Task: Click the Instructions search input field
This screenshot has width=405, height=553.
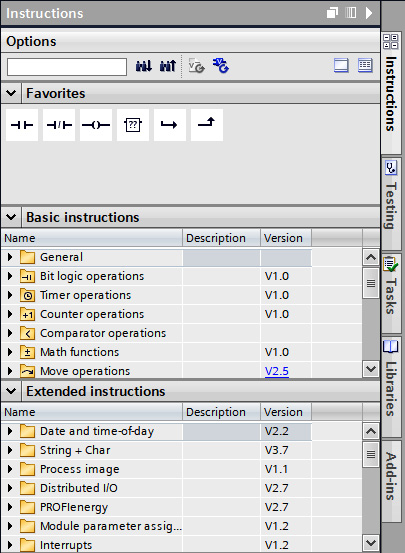Action: pos(67,67)
